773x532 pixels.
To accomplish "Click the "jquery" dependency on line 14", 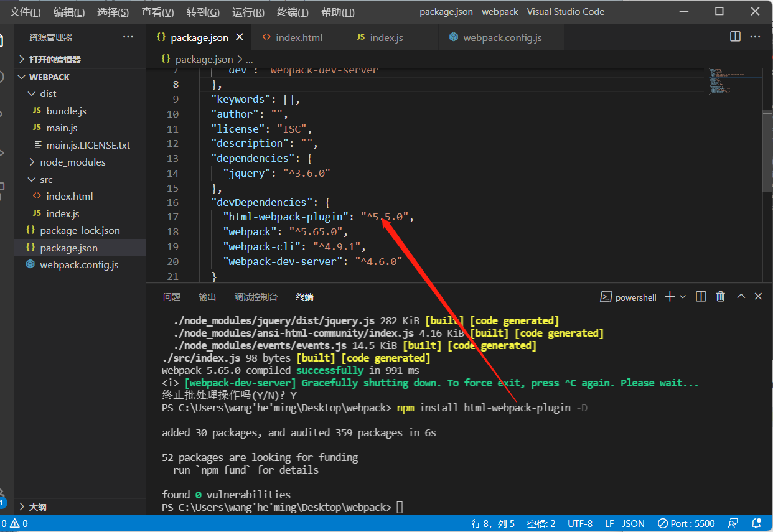I will point(246,173).
